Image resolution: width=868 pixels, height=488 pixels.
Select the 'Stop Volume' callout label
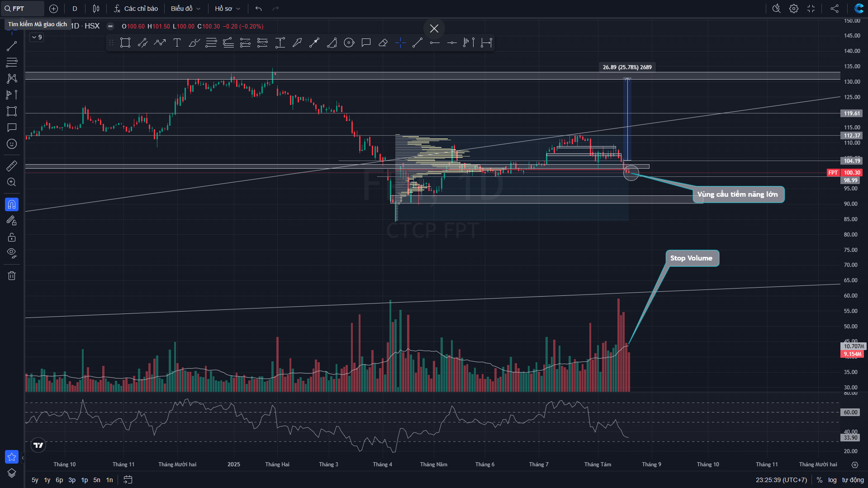pos(692,258)
